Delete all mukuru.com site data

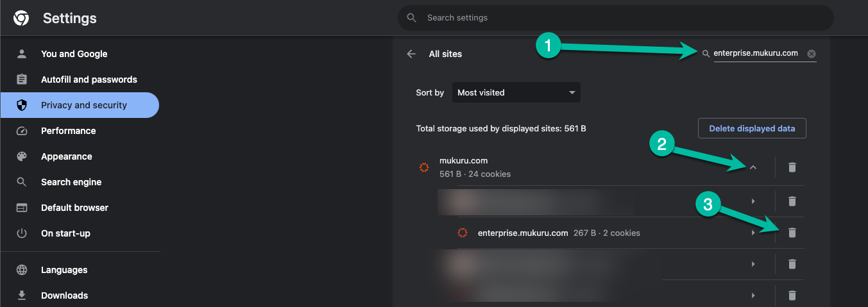(792, 167)
